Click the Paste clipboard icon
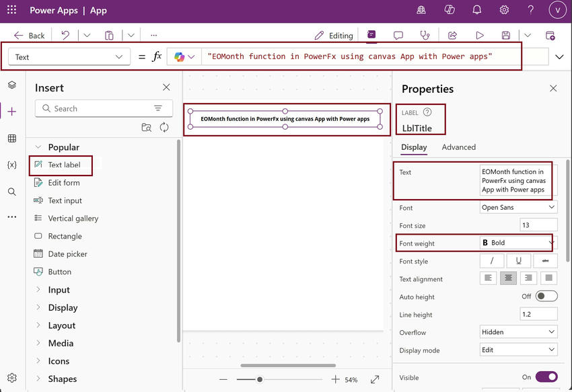The width and height of the screenshot is (572, 392). pyautogui.click(x=109, y=36)
